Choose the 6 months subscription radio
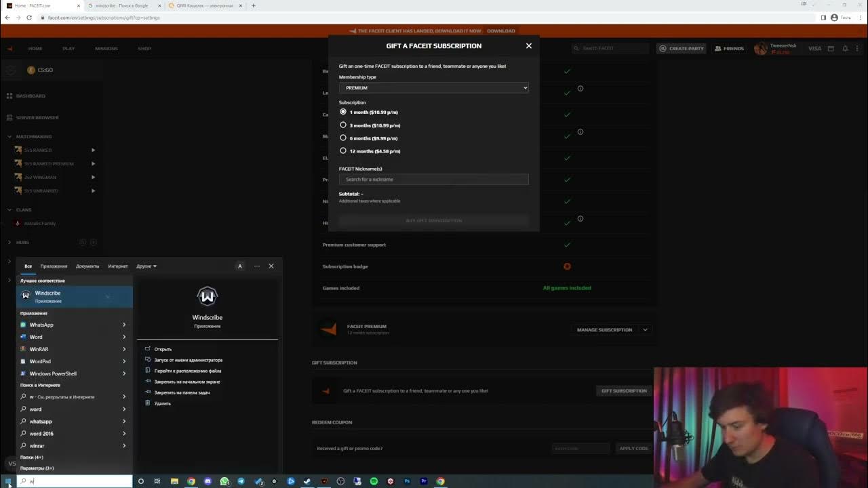868x488 pixels. point(343,138)
